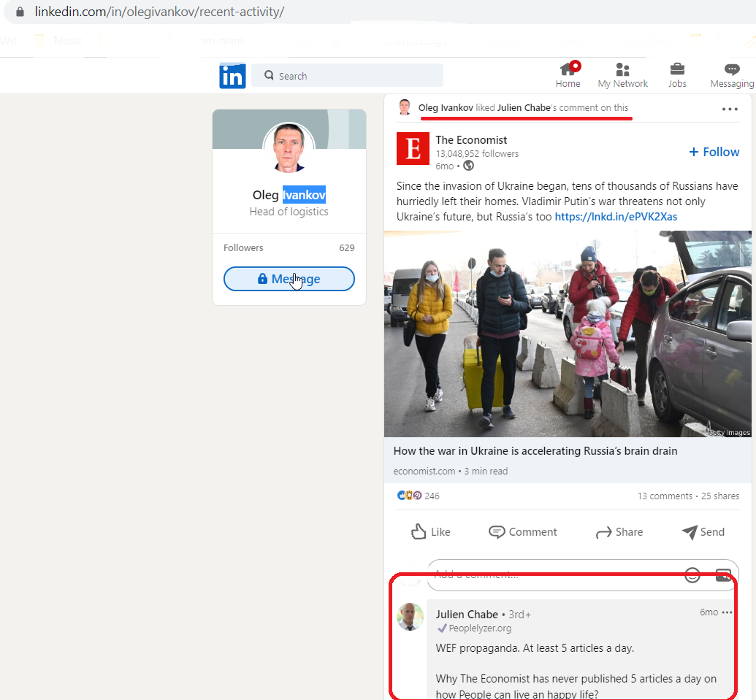Send The Economist post privately
This screenshot has height=700, width=756.
coord(703,532)
